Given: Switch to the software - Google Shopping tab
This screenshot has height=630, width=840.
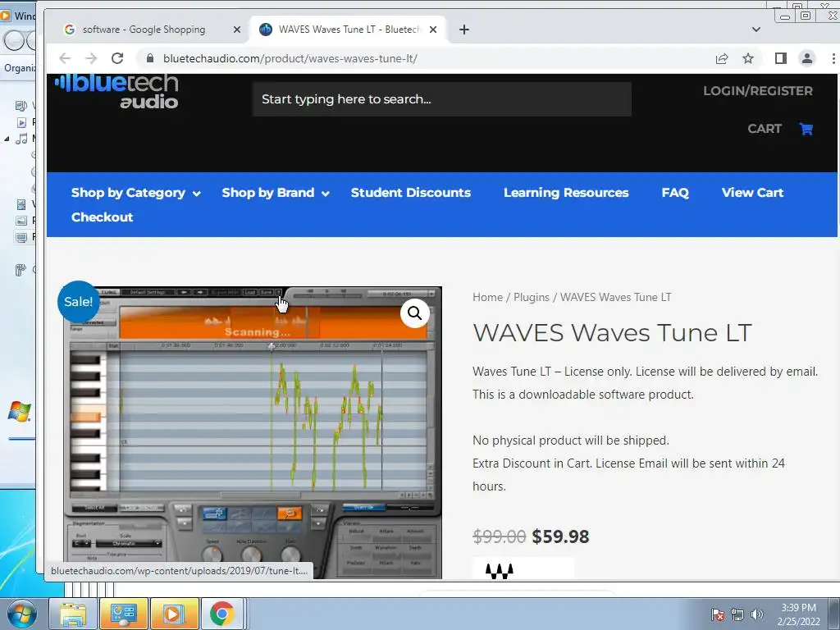Looking at the screenshot, I should [x=144, y=30].
